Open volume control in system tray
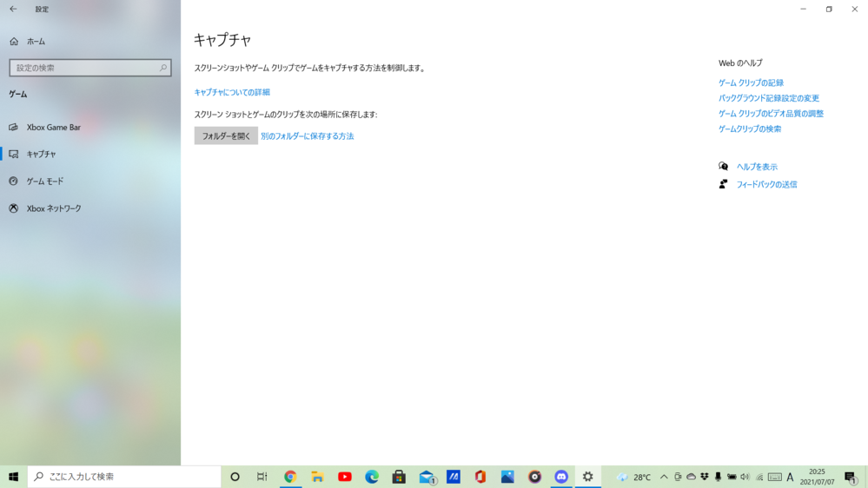Viewport: 868px width, 488px height. [745, 477]
